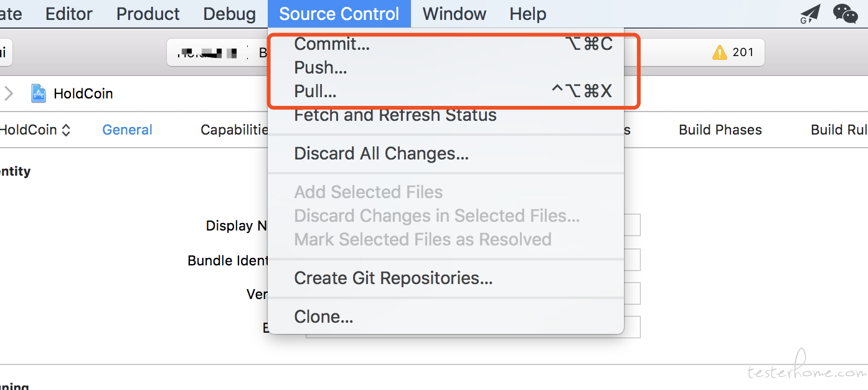Open the Debug menu
This screenshot has width=868, height=390.
(229, 14)
